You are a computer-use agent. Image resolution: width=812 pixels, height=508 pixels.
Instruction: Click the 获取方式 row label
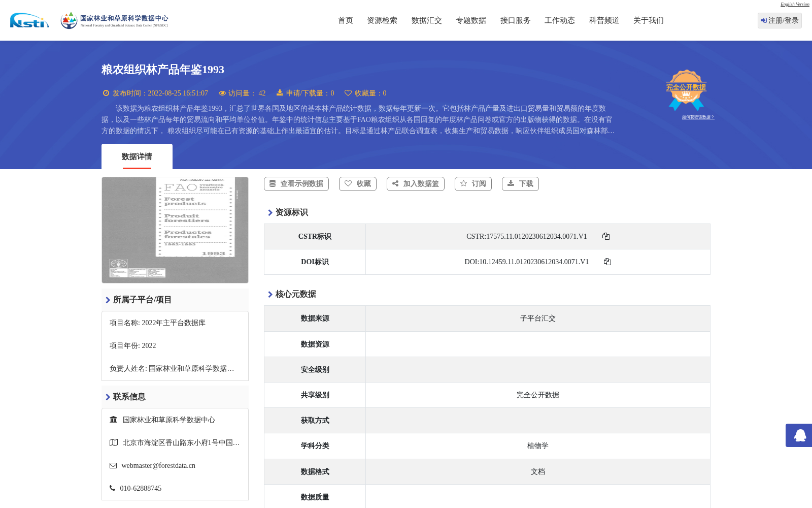315,420
